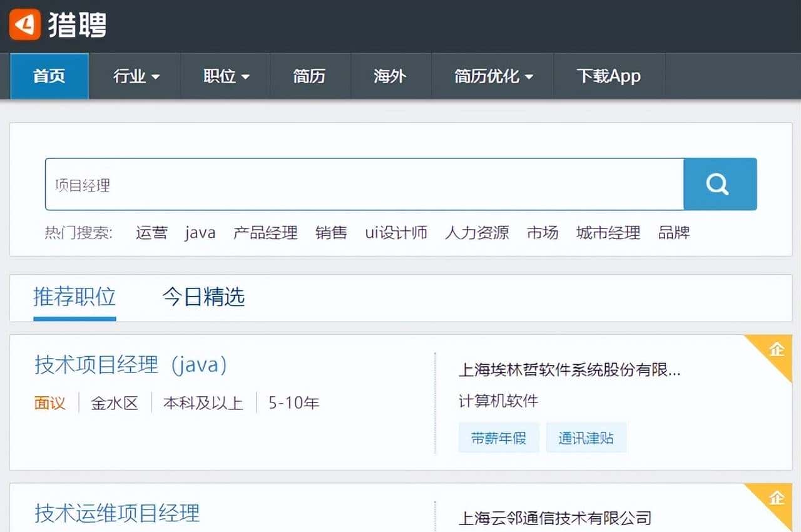
Task: Open company 上海云邻通信技术有限公司
Action: pos(554,518)
